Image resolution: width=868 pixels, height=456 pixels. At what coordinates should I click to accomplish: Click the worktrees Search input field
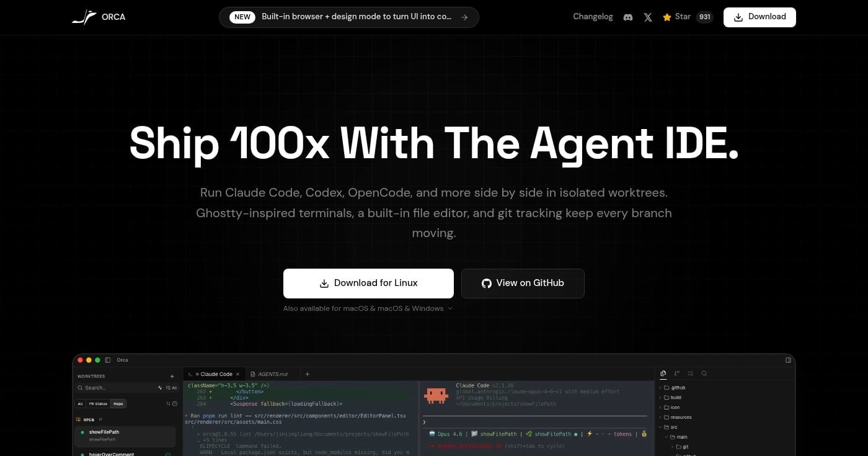coord(105,387)
